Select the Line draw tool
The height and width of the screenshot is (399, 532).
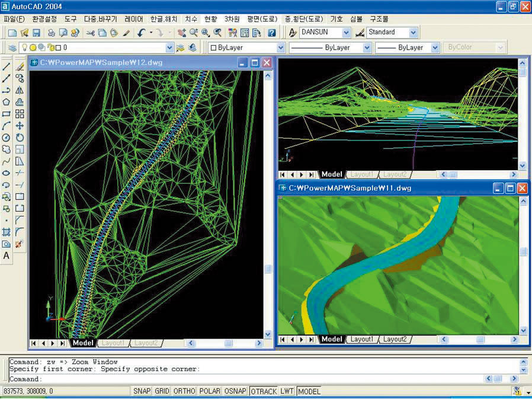click(x=7, y=66)
